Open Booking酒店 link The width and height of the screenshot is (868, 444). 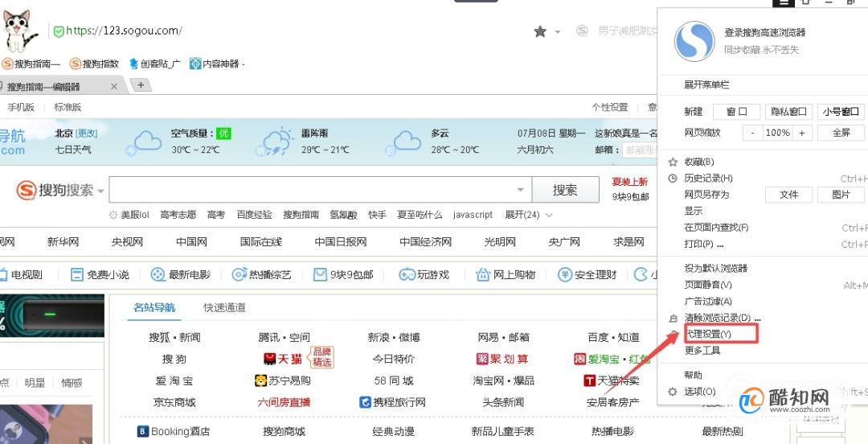click(174, 431)
